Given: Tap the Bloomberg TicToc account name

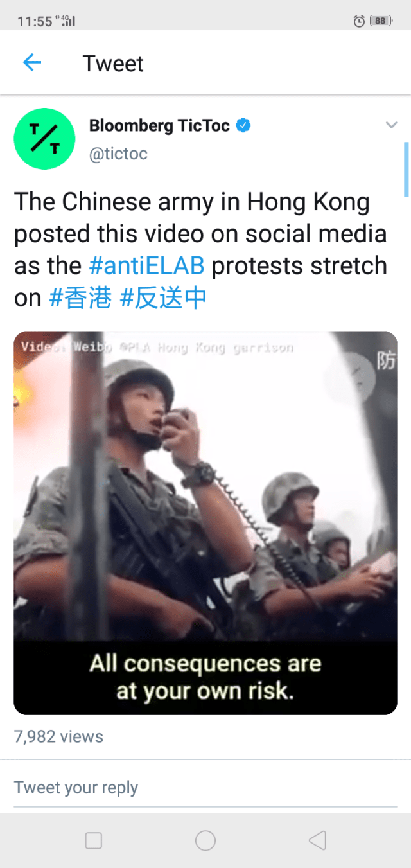Looking at the screenshot, I should pos(159,125).
